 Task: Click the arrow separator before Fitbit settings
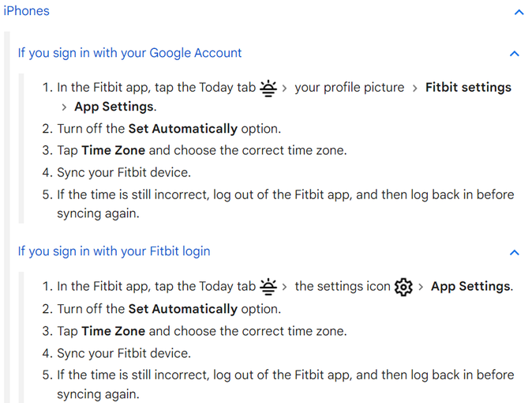[414, 89]
